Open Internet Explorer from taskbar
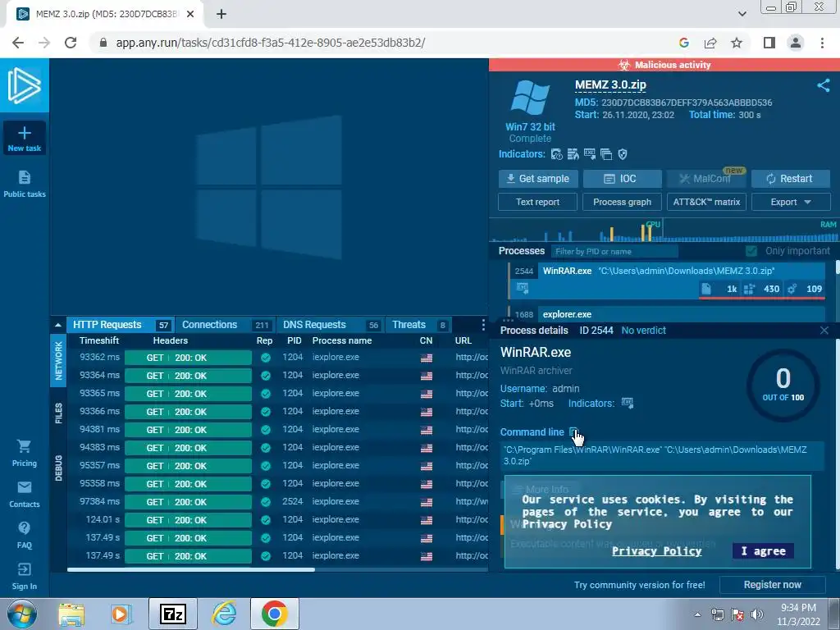This screenshot has height=630, width=840. coord(224,614)
